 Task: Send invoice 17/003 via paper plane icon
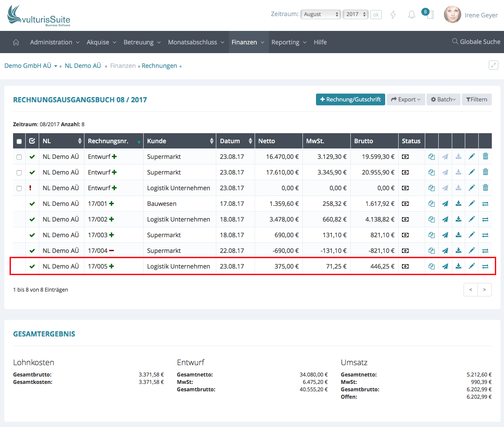445,235
